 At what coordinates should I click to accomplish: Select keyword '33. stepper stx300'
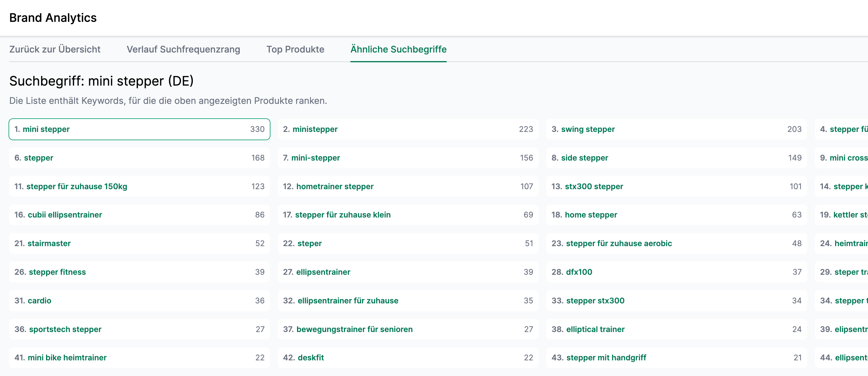pyautogui.click(x=677, y=300)
